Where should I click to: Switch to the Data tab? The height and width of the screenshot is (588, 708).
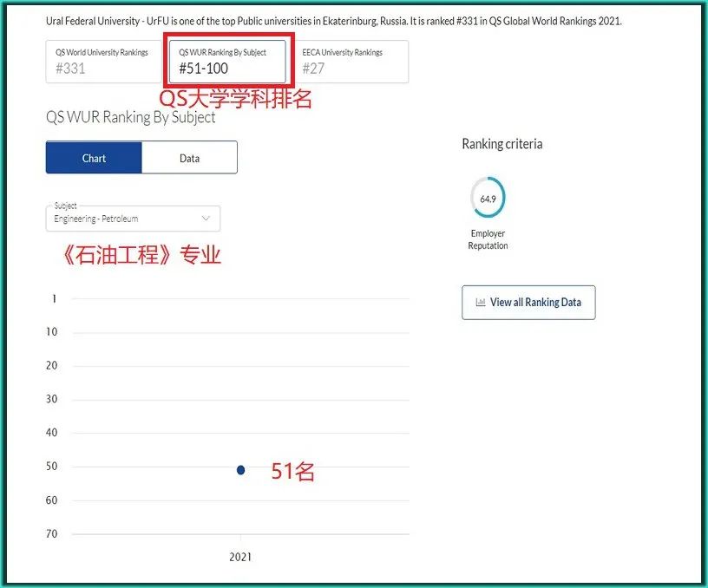pos(189,157)
